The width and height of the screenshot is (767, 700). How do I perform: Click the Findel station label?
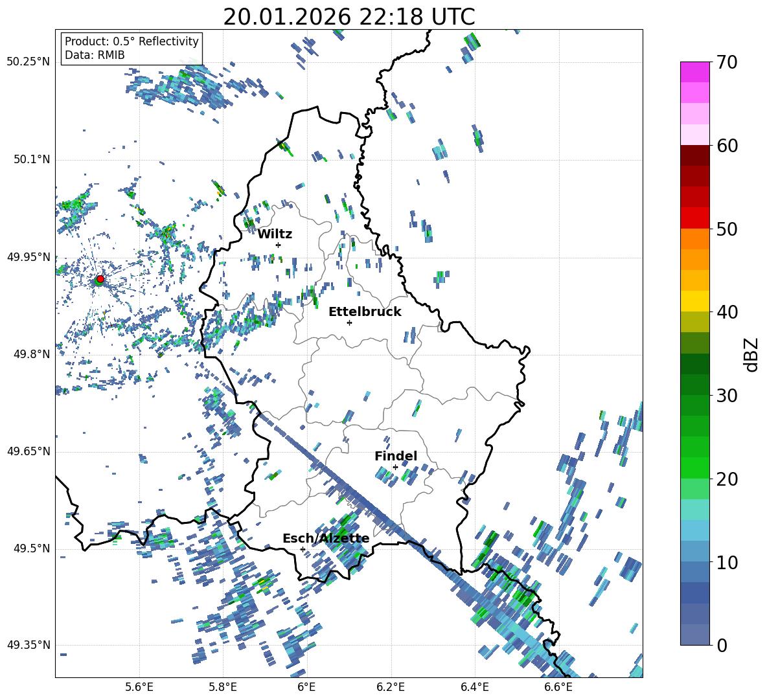(396, 456)
